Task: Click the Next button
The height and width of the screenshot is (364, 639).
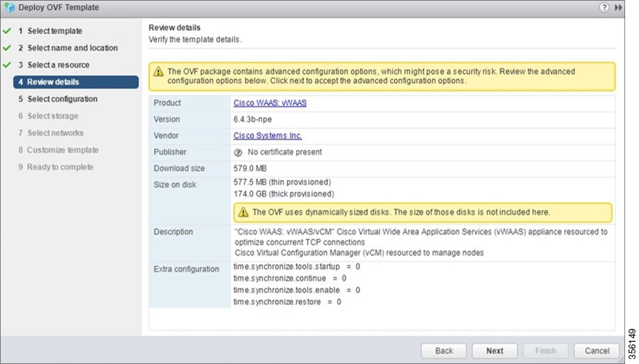Action: coord(495,351)
